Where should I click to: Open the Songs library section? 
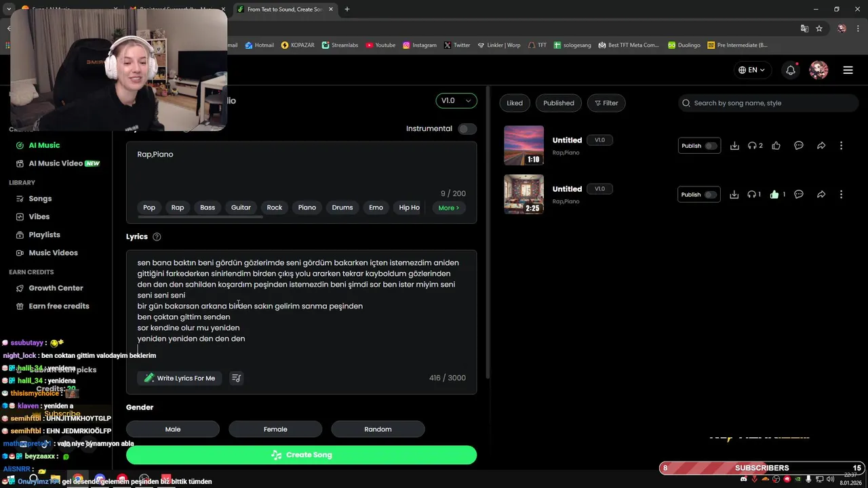click(x=40, y=199)
